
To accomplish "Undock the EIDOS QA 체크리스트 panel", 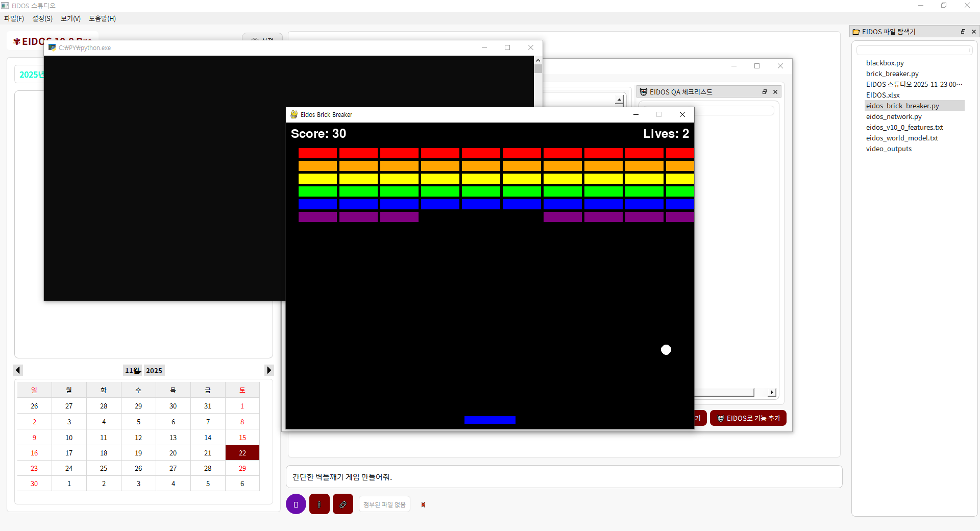I will pyautogui.click(x=764, y=92).
